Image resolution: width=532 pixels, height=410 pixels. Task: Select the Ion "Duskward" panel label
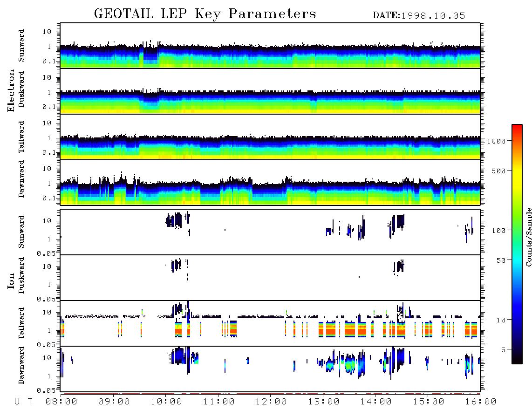[x=21, y=276]
